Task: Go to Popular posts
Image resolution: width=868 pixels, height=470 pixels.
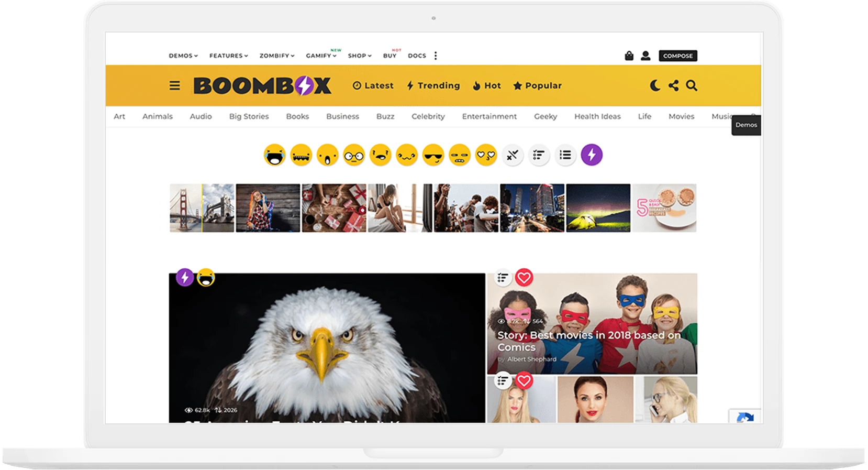Action: 537,85
